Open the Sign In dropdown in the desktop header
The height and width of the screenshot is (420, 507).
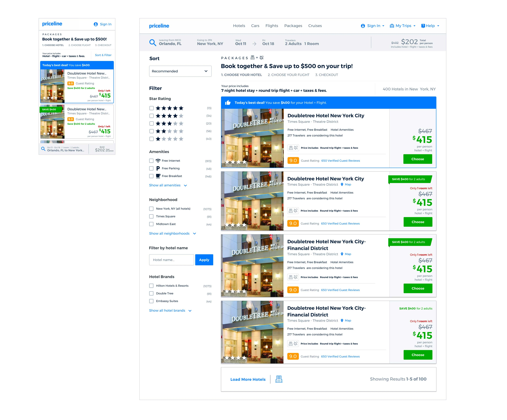(x=373, y=26)
